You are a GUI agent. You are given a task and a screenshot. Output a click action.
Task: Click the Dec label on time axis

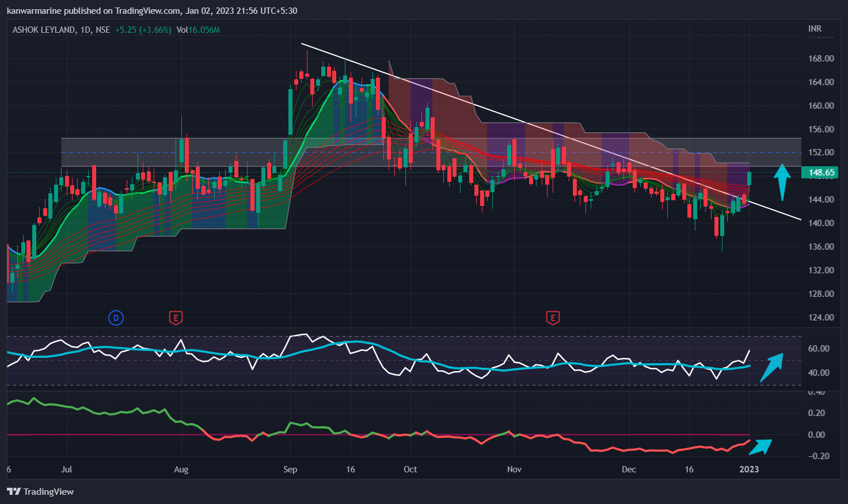[x=629, y=469]
